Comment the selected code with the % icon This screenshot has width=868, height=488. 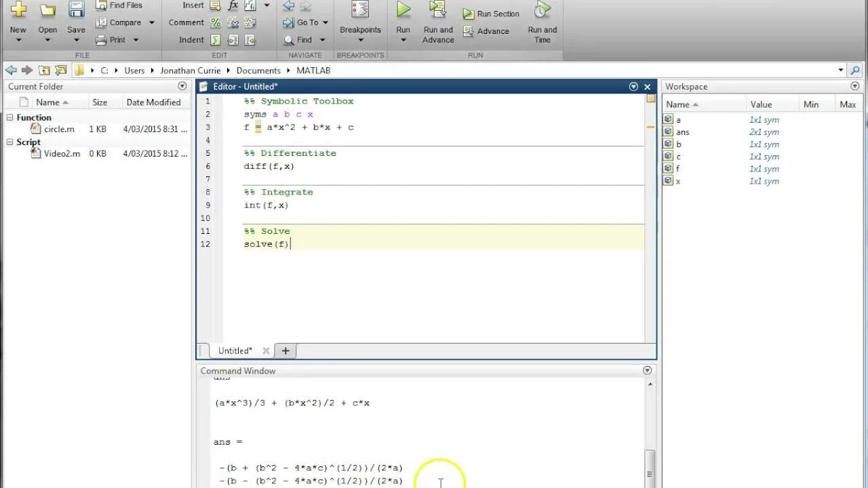pos(214,22)
